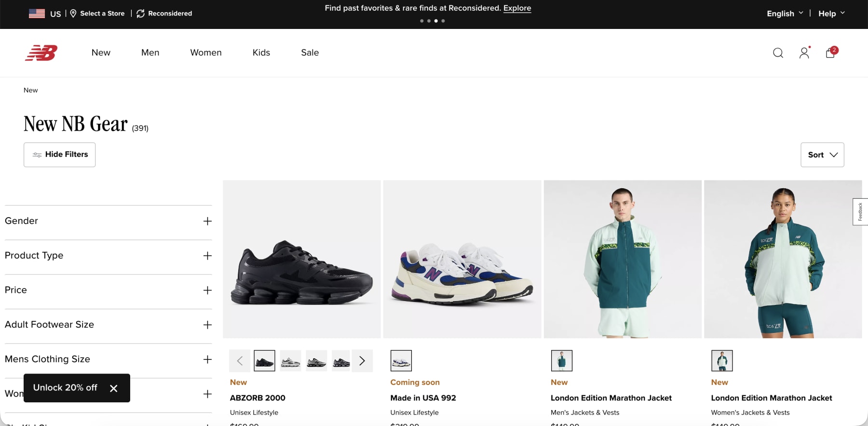Select the second carousel dot in the banner

[429, 21]
